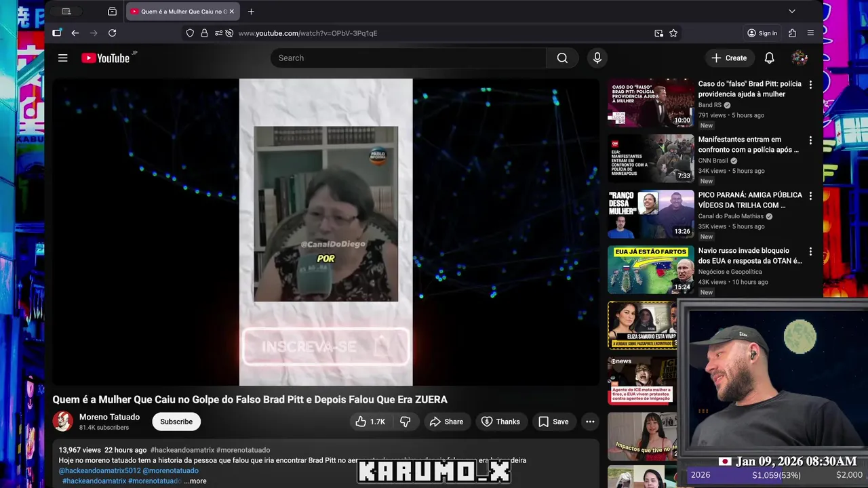Dislike the video
This screenshot has width=868, height=488.
tap(405, 422)
